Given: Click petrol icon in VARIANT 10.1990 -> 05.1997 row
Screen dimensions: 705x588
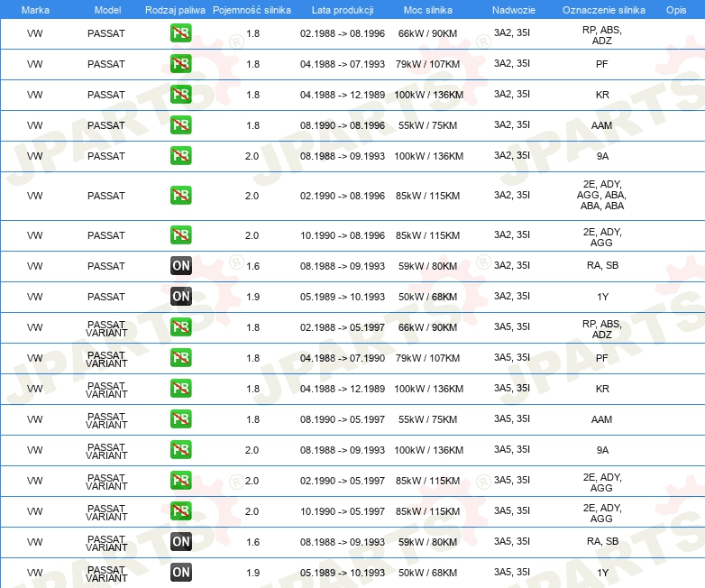Looking at the screenshot, I should coord(180,510).
